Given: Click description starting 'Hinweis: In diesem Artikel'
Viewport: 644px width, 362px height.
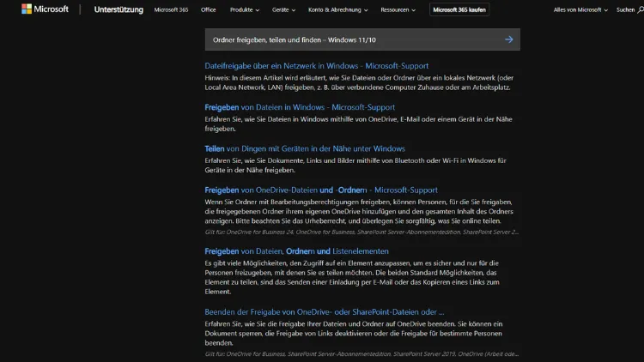Looking at the screenshot, I should (x=360, y=82).
